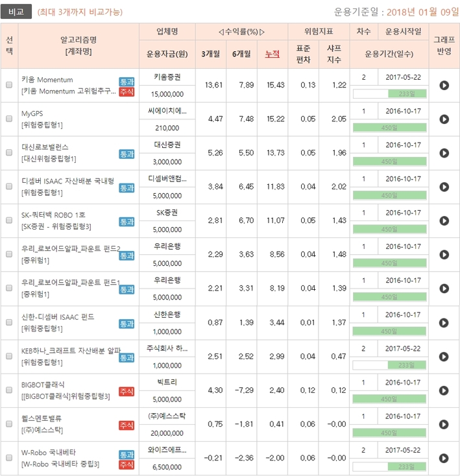Image resolution: width=460 pixels, height=476 pixels.
Task: Click 주식 badge on 웰스멘토밸류 row
Action: [127, 425]
